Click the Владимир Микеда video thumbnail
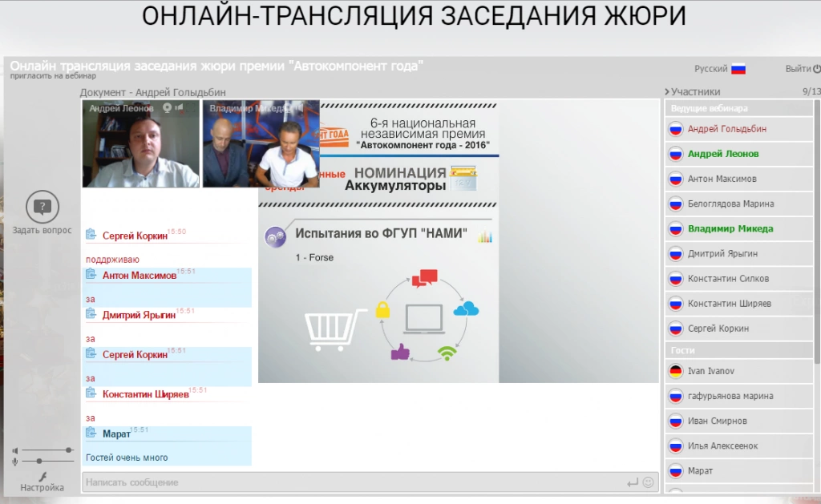This screenshot has width=821, height=504. point(261,144)
